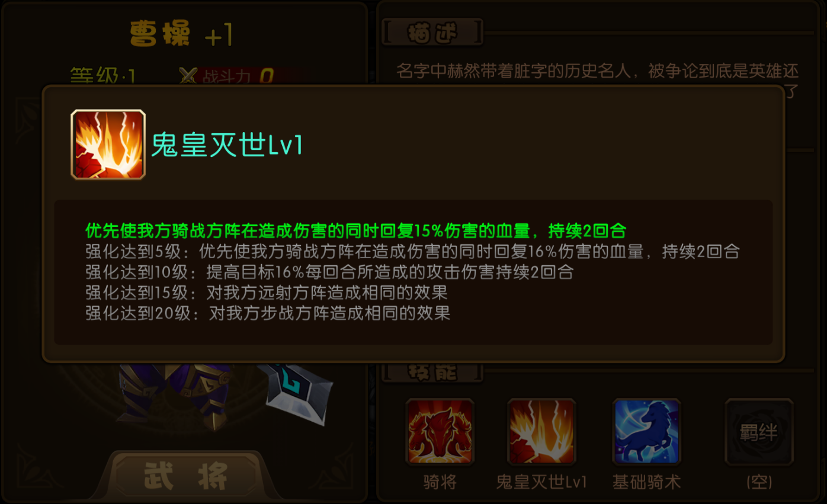Click the 强化达到20级 步战方阵 line
The height and width of the screenshot is (504, 827).
point(268,313)
